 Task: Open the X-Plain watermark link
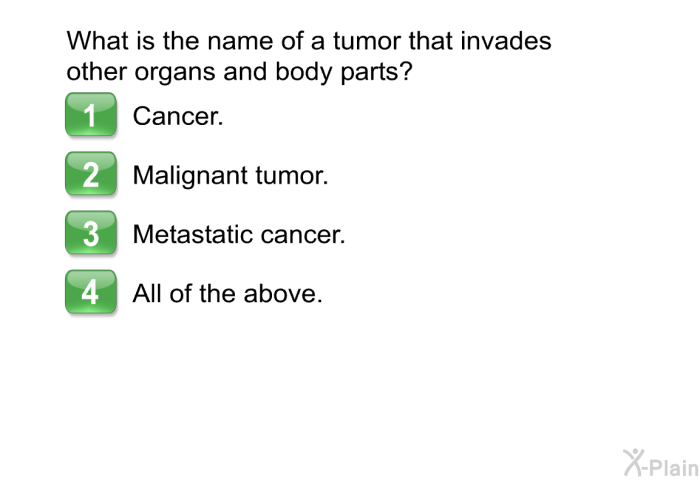coord(661,463)
